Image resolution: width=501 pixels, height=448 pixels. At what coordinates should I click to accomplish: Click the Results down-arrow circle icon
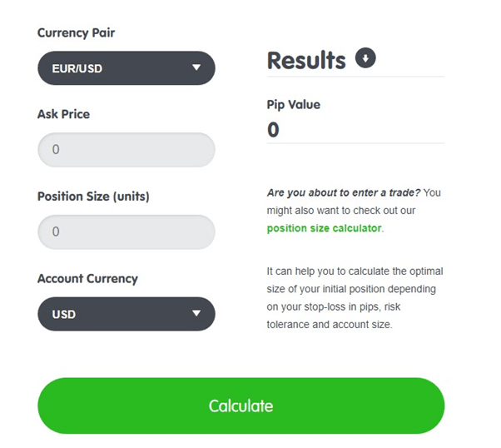tap(365, 58)
